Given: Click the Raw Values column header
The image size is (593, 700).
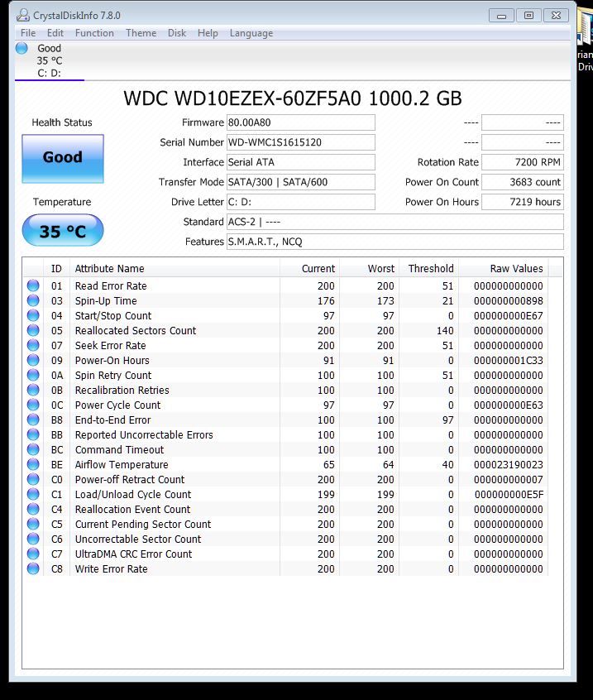Looking at the screenshot, I should [x=504, y=269].
